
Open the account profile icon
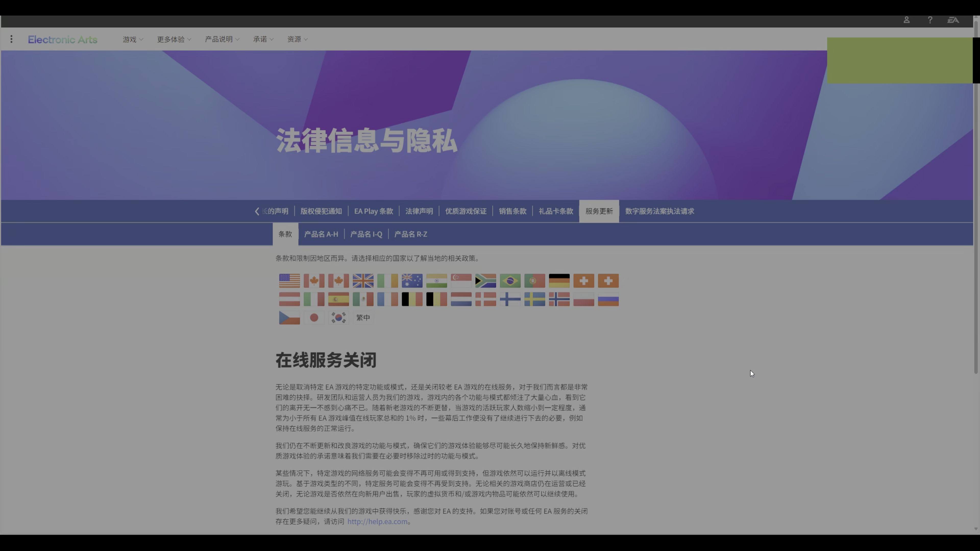906,20
